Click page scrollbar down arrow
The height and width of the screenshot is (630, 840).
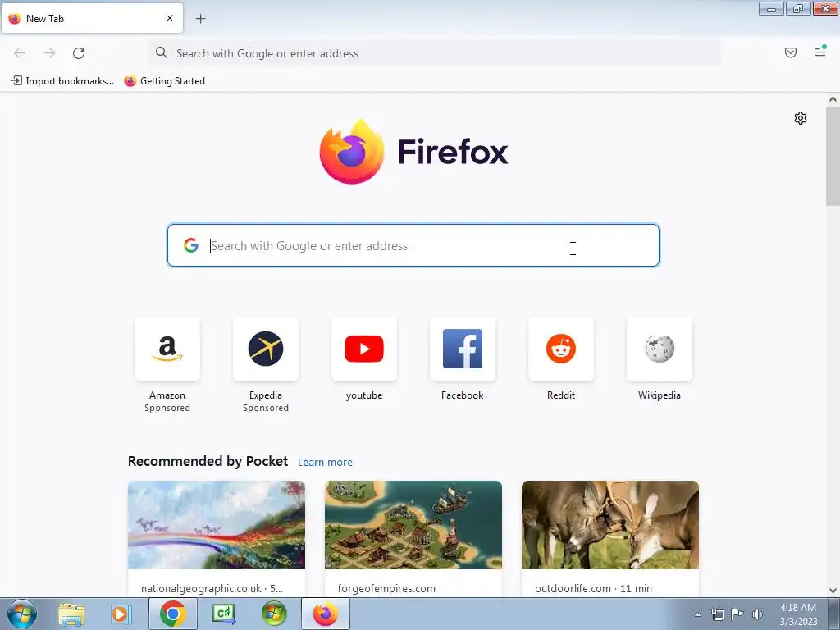point(833,591)
